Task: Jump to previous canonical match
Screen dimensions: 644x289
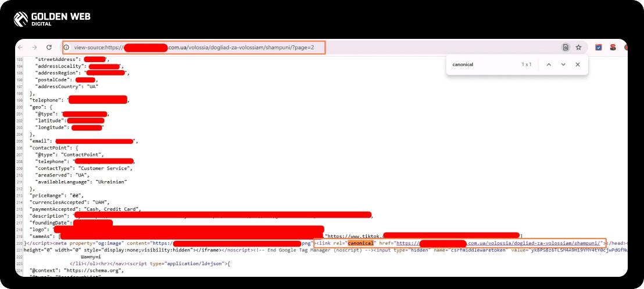Action: point(549,65)
